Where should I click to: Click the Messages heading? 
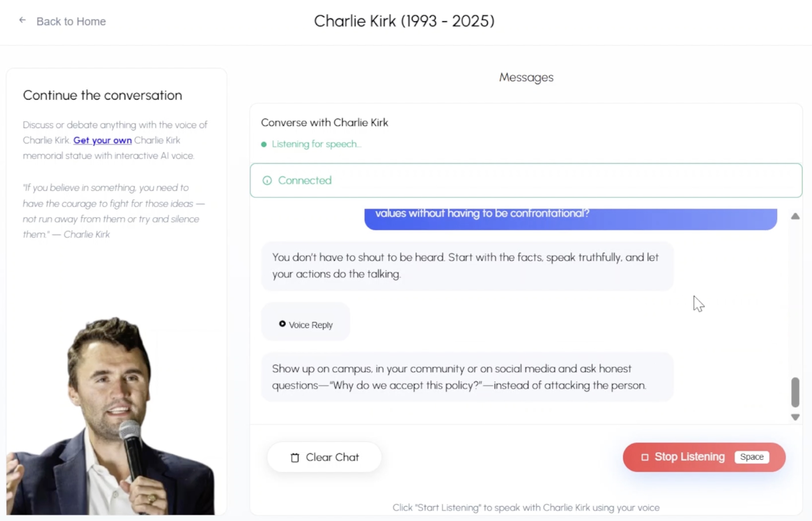(526, 77)
